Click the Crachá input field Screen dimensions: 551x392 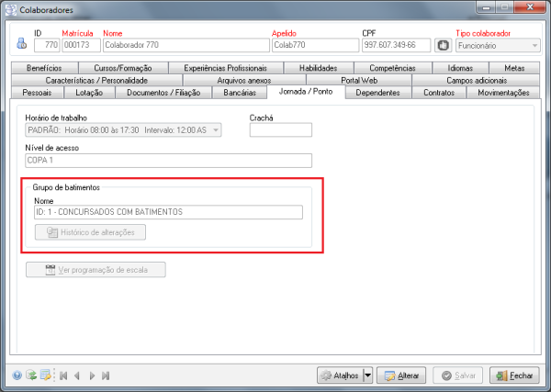pos(280,130)
